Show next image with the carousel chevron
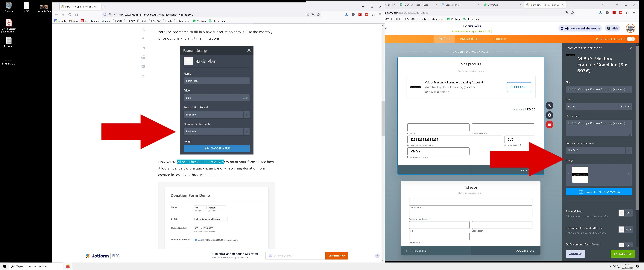This screenshot has width=644, height=270. (x=629, y=174)
